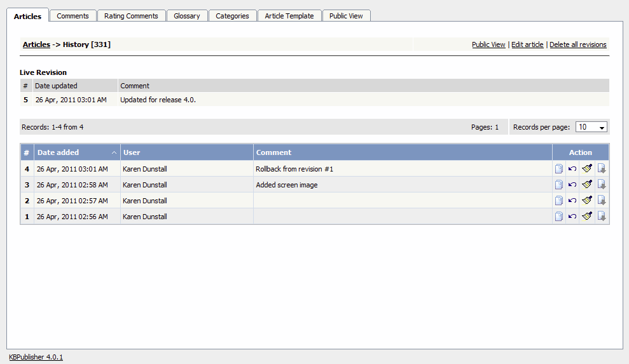Click rollback arrow icon for revision 4

point(572,169)
